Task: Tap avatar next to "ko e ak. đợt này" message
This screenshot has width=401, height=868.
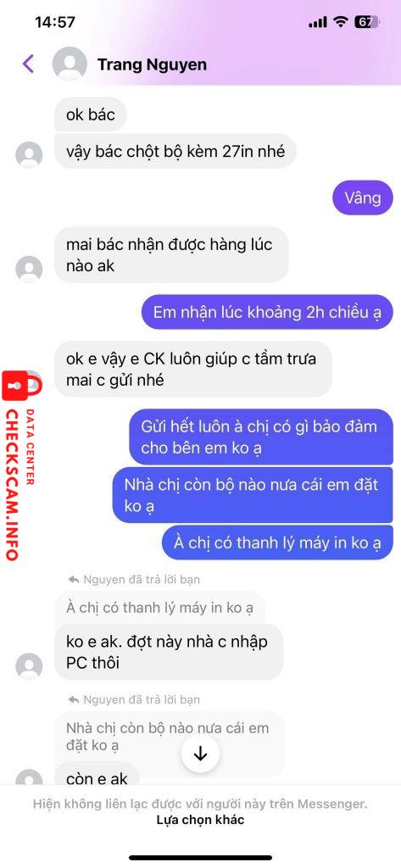Action: click(x=29, y=666)
